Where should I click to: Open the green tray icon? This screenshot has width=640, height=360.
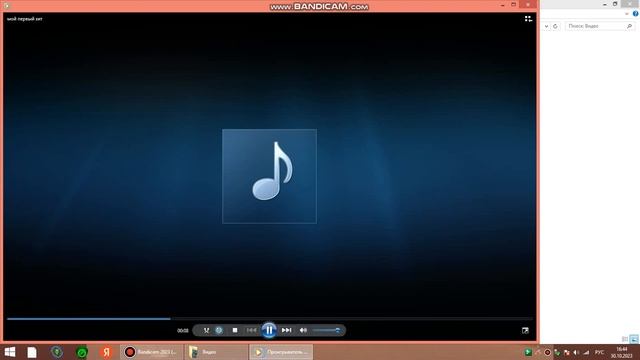pyautogui.click(x=528, y=352)
